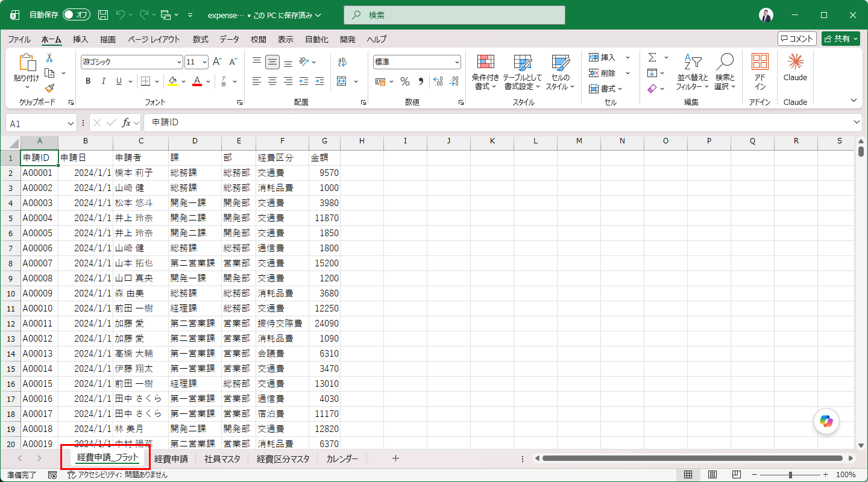The image size is (868, 482).
Task: Open the アドイン add-ins button
Action: point(760,72)
